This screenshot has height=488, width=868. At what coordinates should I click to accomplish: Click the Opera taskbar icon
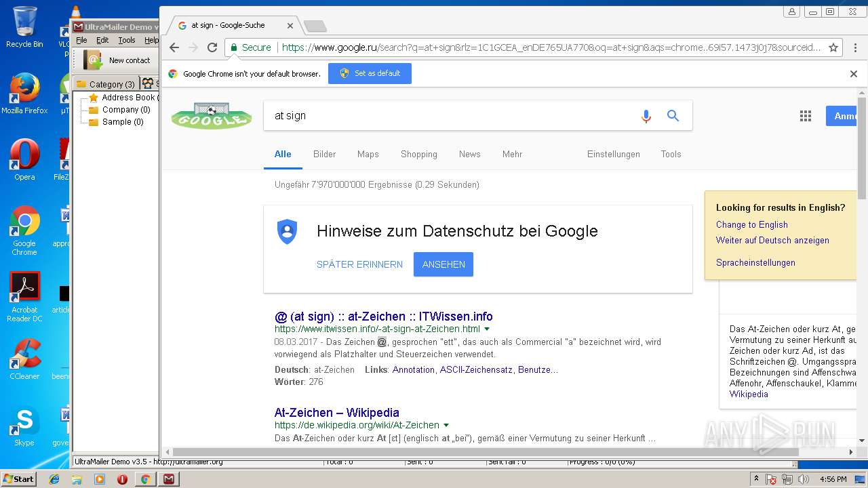pyautogui.click(x=122, y=479)
